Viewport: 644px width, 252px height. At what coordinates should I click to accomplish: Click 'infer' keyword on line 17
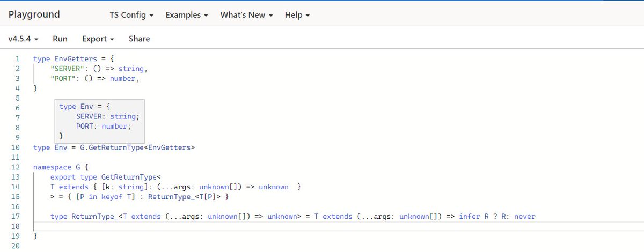470,217
